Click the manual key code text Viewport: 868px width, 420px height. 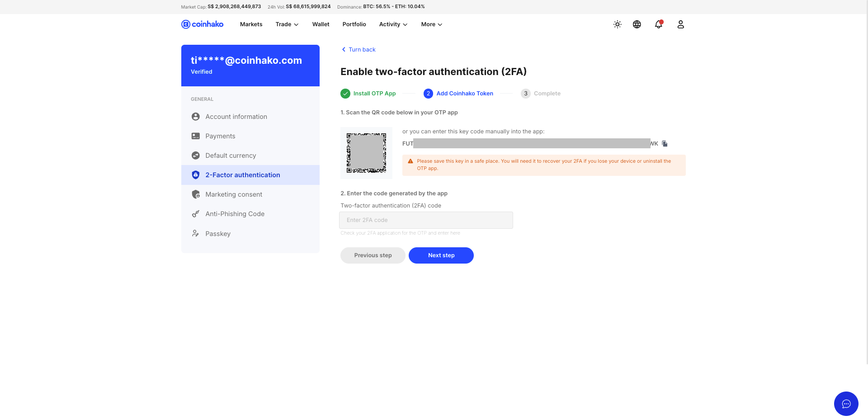point(530,144)
